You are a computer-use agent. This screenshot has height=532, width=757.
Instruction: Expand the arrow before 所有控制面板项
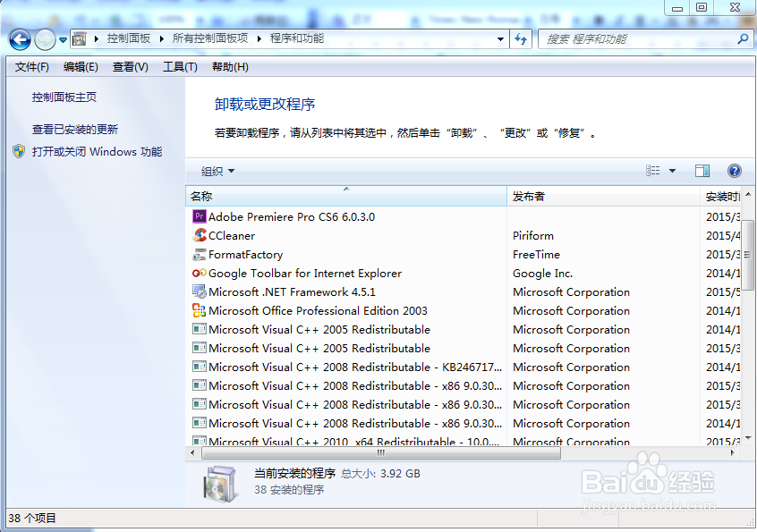[x=161, y=39]
